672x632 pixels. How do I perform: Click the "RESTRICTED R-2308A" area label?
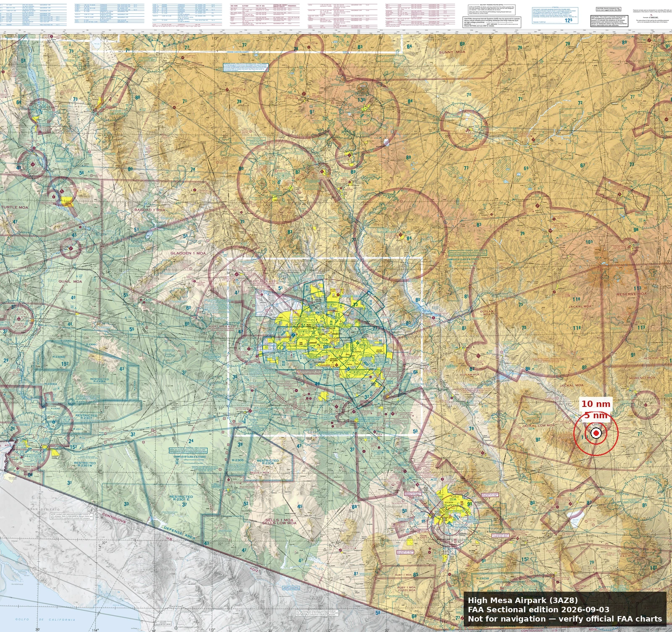[99, 380]
